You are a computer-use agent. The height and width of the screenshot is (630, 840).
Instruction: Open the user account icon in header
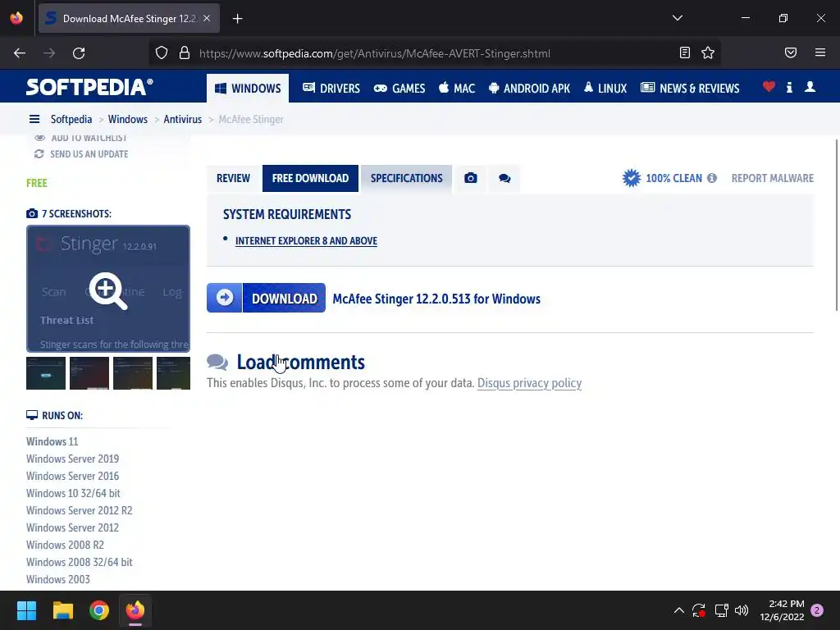[810, 87]
